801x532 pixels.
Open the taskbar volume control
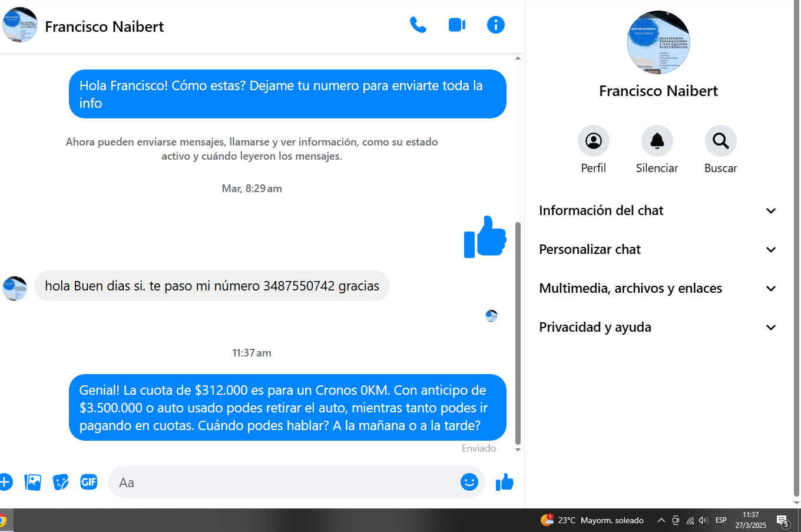[703, 520]
